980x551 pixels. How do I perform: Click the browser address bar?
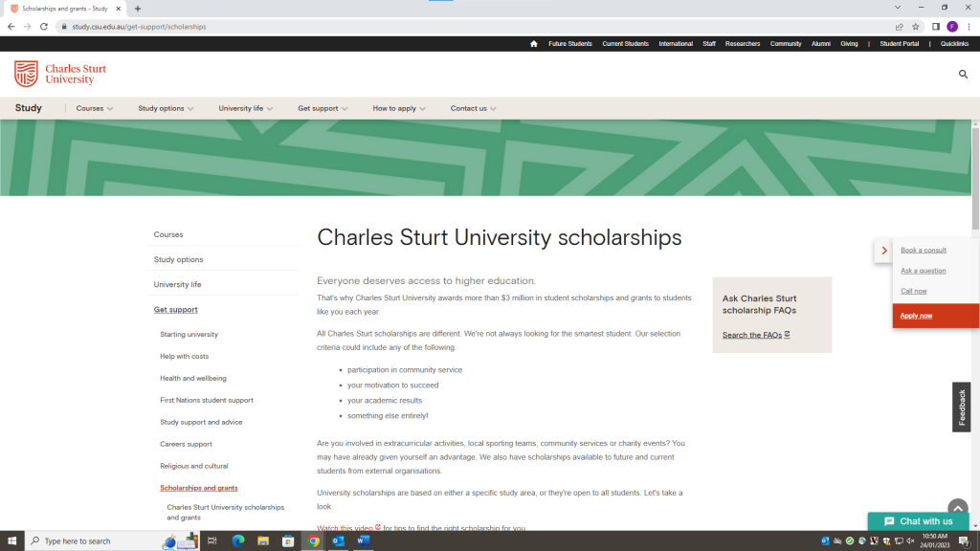[x=475, y=27]
